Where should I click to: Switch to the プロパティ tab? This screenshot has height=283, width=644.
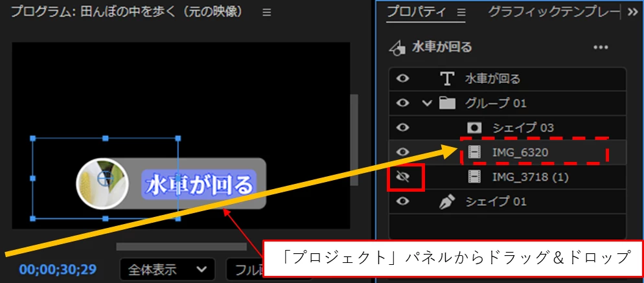416,12
